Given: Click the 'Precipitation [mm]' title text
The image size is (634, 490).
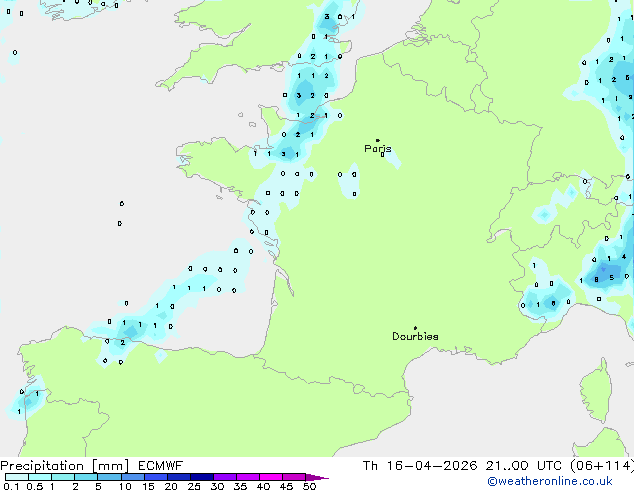Looking at the screenshot, I should [65, 466].
